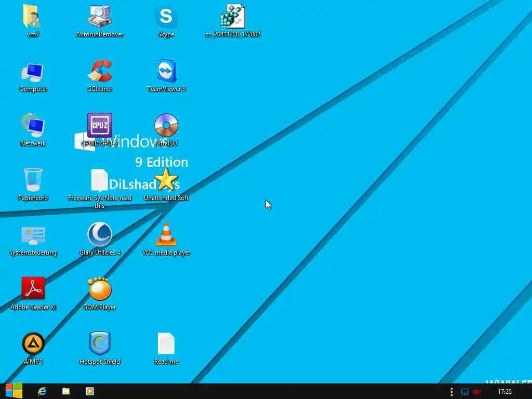Launch Internet Explorer from the taskbar
Screen dimensions: 532x399
42,391
